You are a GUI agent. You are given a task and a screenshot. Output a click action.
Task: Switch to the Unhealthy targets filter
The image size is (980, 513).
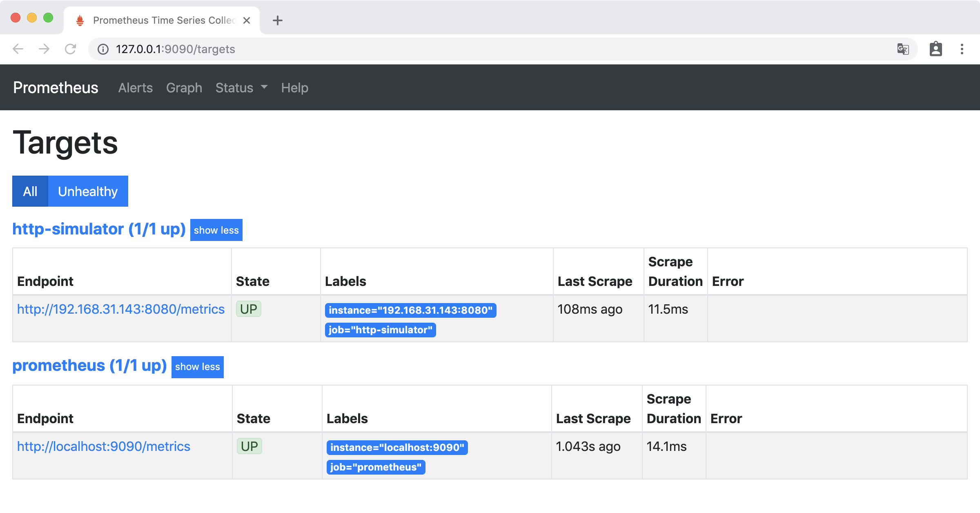click(88, 191)
